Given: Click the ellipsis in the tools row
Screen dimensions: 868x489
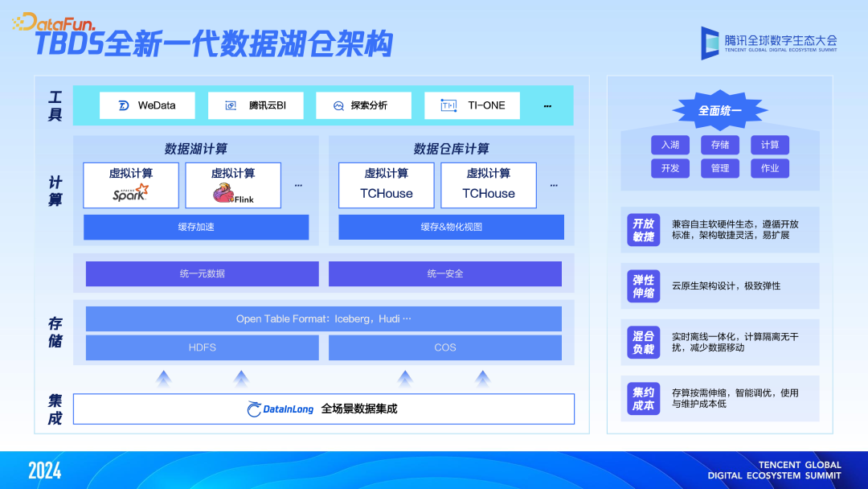Looking at the screenshot, I should coord(547,106).
